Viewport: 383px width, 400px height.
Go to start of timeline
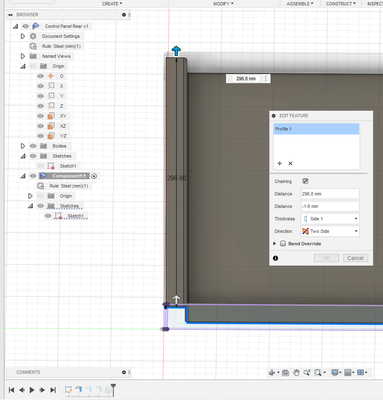pos(11,390)
